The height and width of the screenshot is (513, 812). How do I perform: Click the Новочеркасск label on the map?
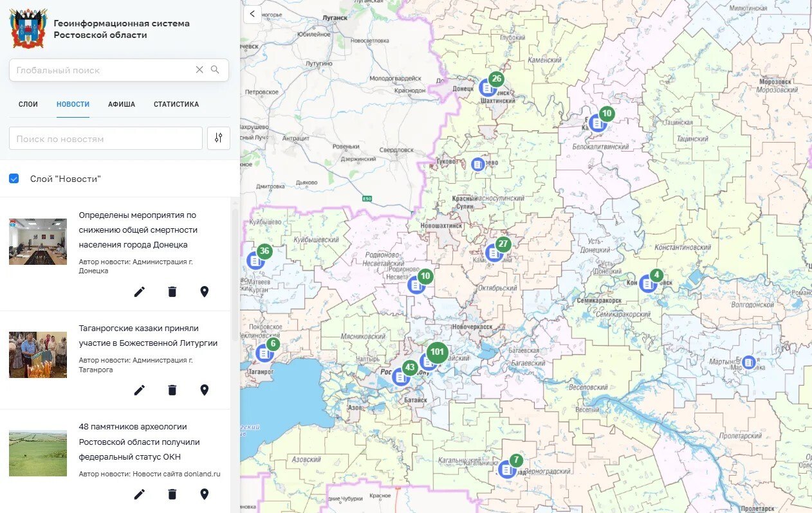tap(472, 327)
